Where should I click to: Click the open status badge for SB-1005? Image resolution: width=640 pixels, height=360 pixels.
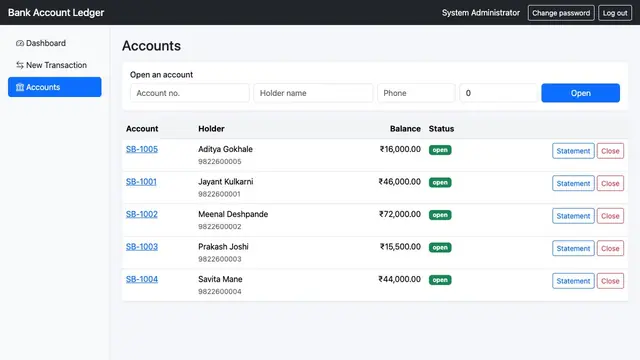pyautogui.click(x=440, y=150)
